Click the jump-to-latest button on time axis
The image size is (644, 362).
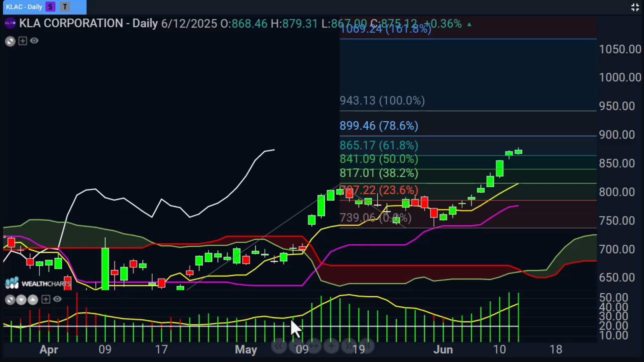click(367, 346)
